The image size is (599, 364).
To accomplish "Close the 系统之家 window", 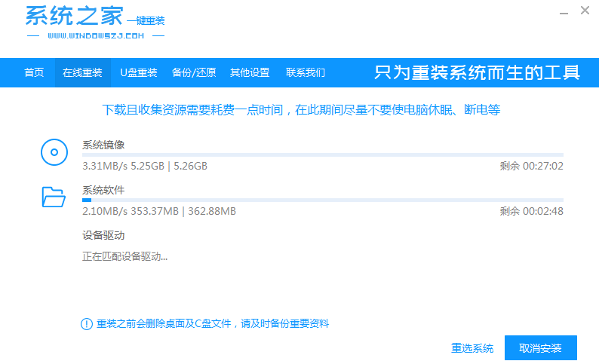I will (x=585, y=11).
